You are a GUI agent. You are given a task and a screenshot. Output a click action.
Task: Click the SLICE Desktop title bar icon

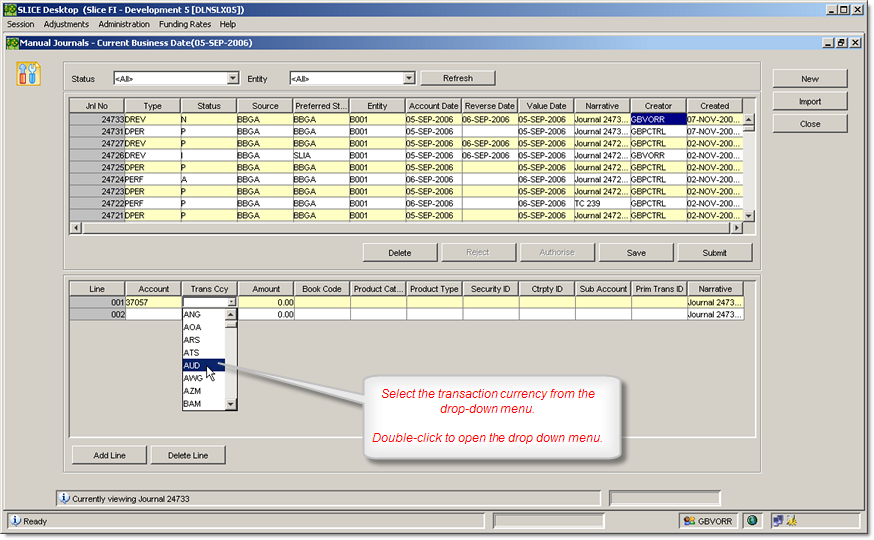(9, 9)
